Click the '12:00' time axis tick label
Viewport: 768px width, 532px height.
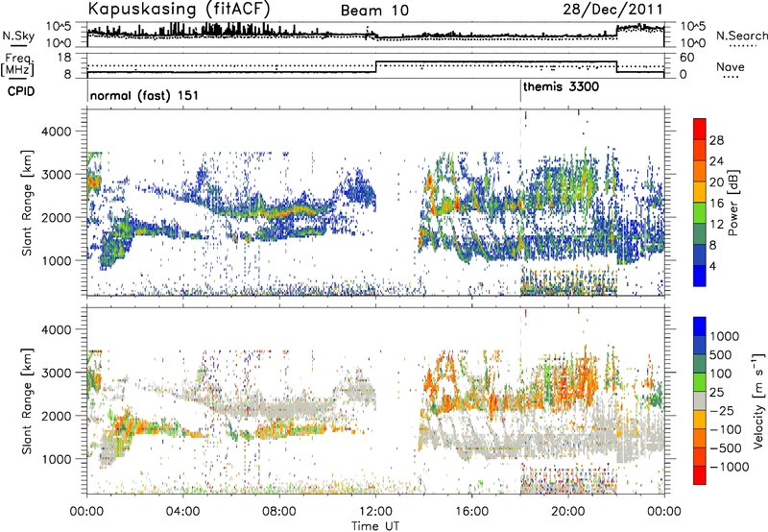(x=374, y=512)
